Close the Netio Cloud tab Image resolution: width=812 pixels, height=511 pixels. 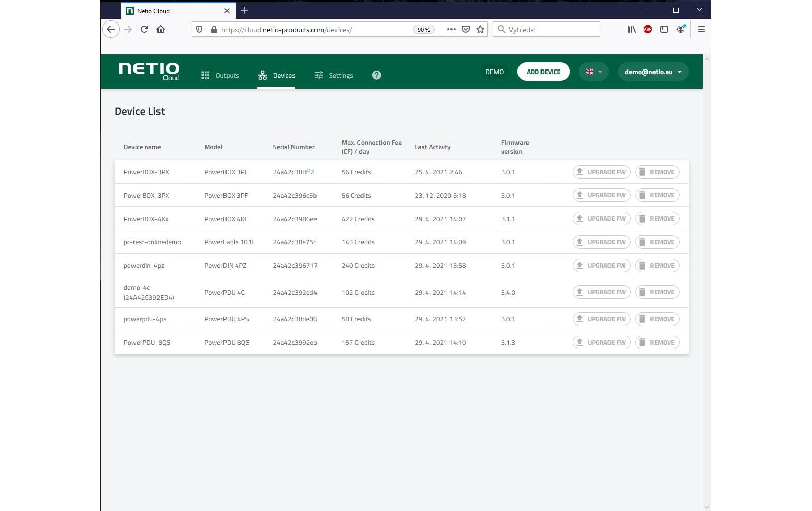click(227, 11)
